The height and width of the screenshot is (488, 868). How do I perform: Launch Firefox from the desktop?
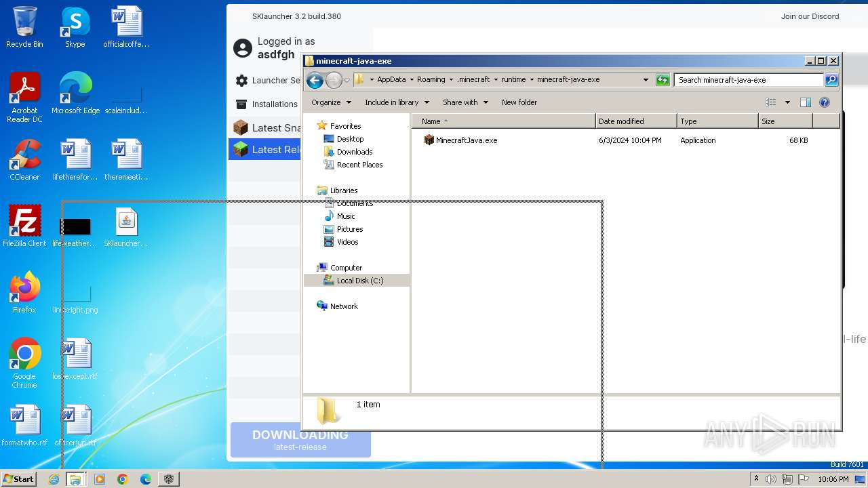(x=24, y=293)
